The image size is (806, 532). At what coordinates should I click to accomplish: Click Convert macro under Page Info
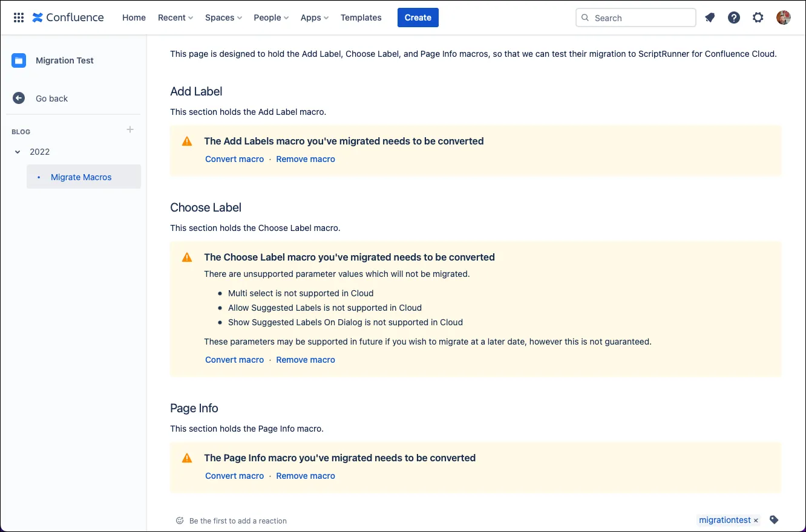click(x=235, y=476)
